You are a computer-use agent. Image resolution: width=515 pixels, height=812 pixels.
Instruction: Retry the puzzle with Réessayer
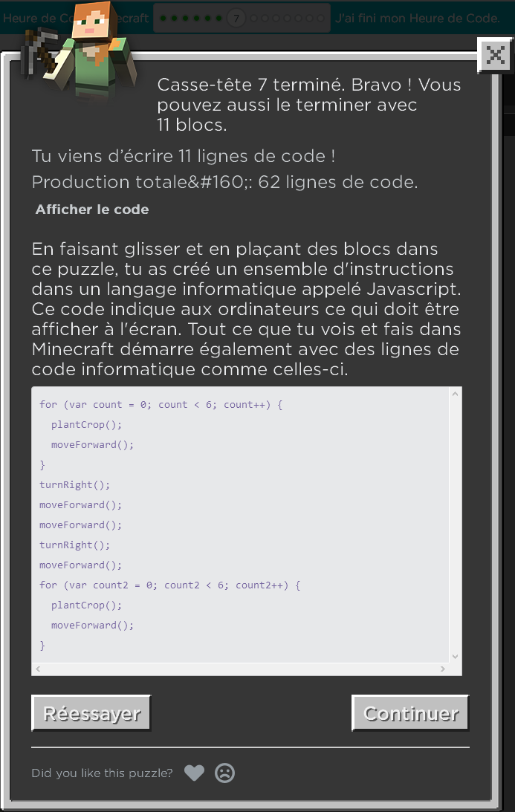pos(91,713)
